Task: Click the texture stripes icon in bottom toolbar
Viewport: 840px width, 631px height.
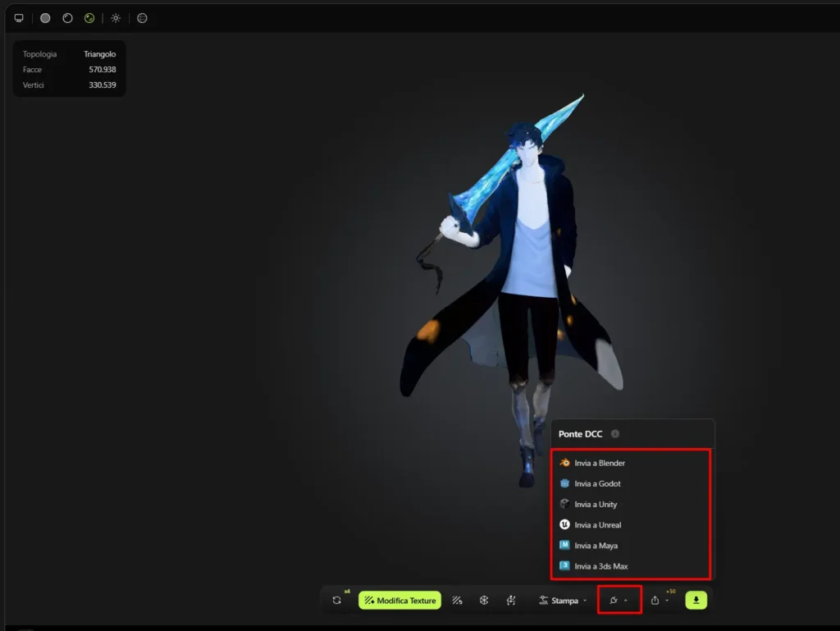Action: tap(458, 600)
